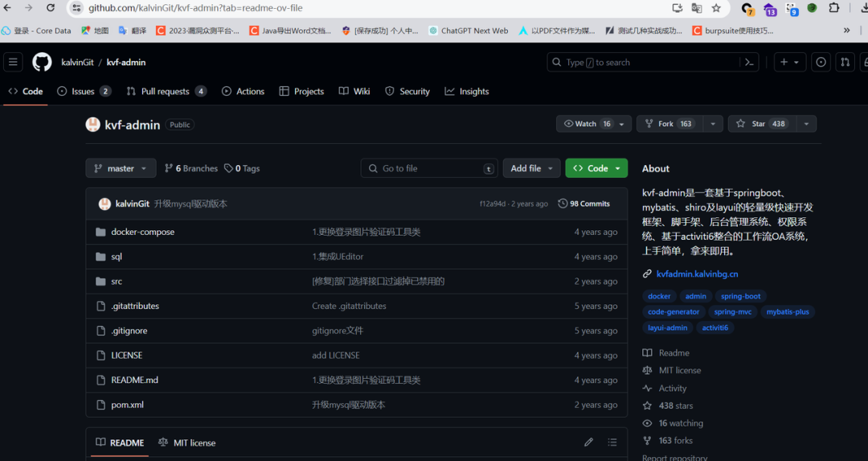The height and width of the screenshot is (461, 868).
Task: Open the GitHub hamburger navigation menu
Action: (x=14, y=62)
